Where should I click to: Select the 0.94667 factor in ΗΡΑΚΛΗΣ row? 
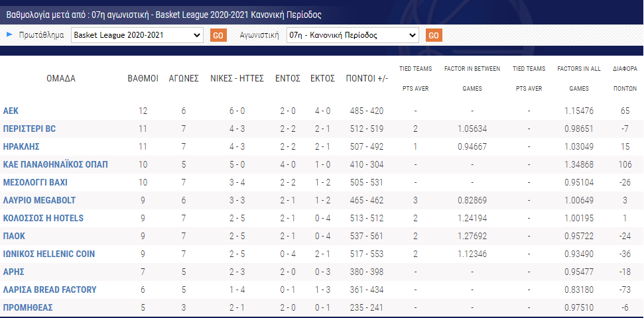pyautogui.click(x=472, y=146)
